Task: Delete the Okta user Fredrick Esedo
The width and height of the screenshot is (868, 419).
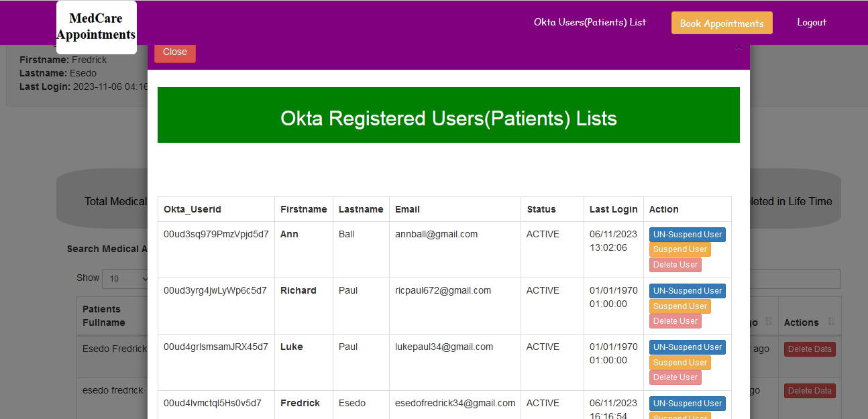Action: (675, 418)
